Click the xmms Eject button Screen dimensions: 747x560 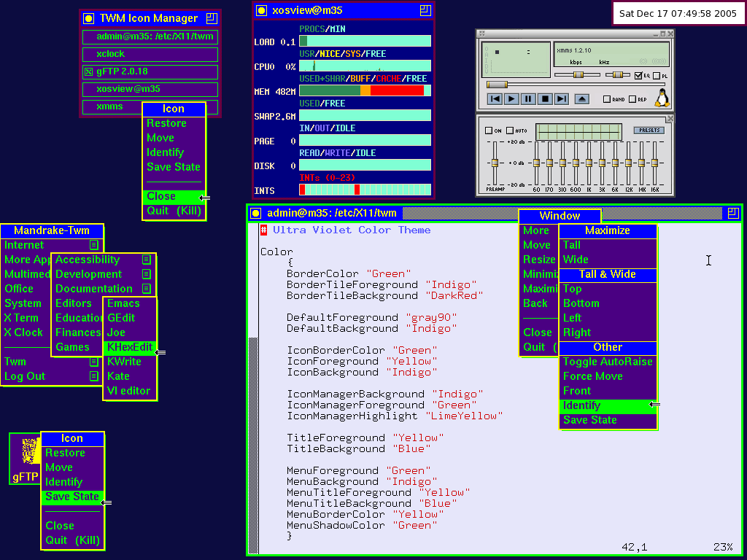point(582,98)
